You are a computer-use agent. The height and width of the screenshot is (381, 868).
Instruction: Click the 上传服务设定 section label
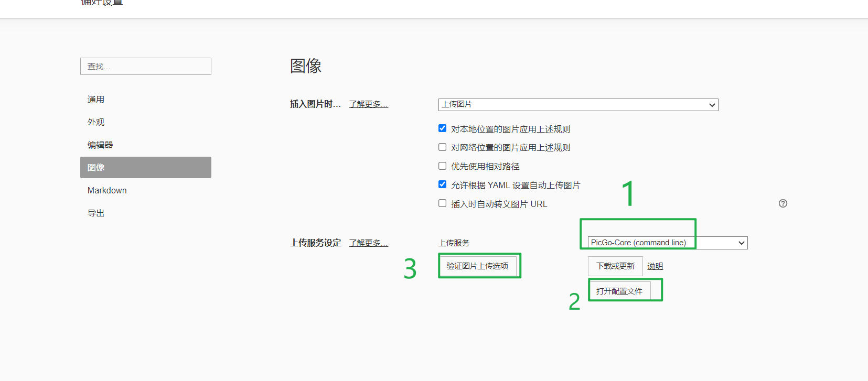[x=316, y=243]
